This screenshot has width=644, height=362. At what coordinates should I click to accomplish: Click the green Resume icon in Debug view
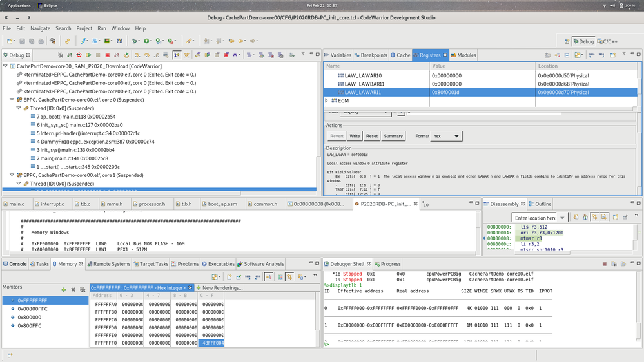(88, 55)
